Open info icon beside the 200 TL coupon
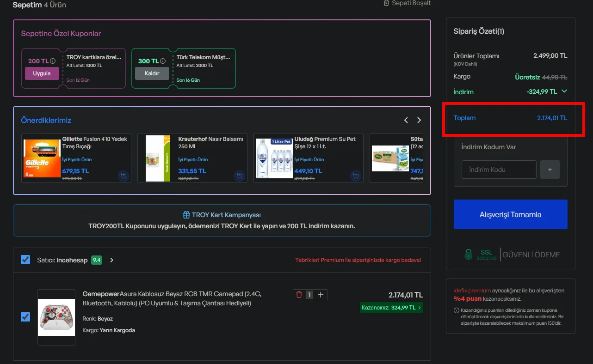 click(53, 61)
